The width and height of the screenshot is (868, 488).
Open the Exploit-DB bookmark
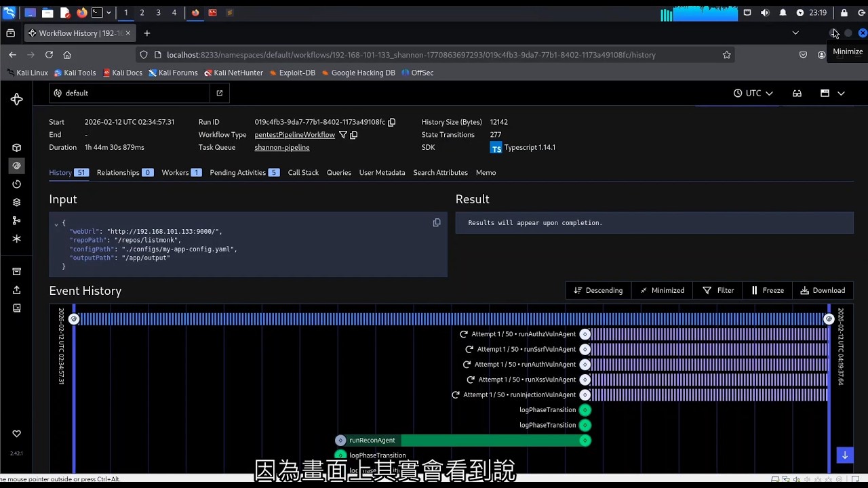(x=292, y=73)
